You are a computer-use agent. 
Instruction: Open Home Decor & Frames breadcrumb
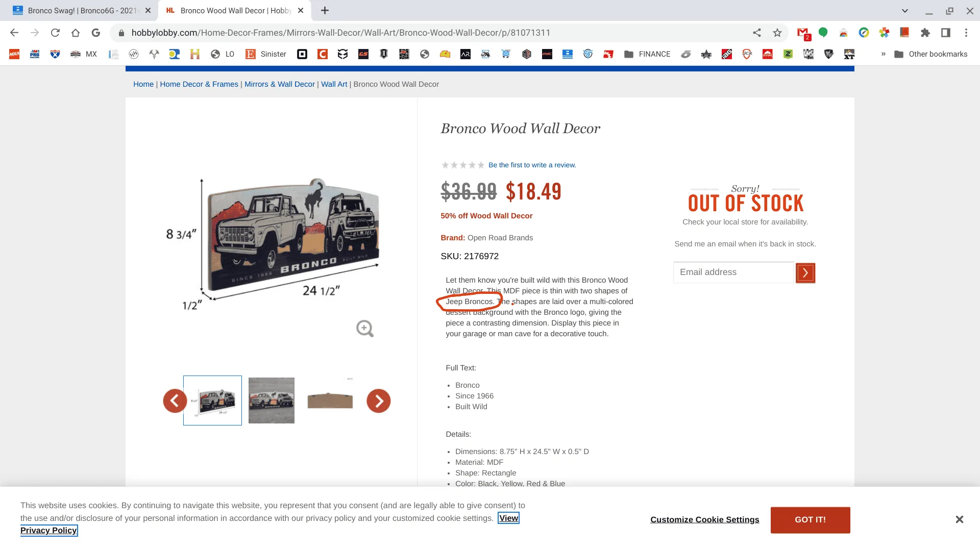199,84
